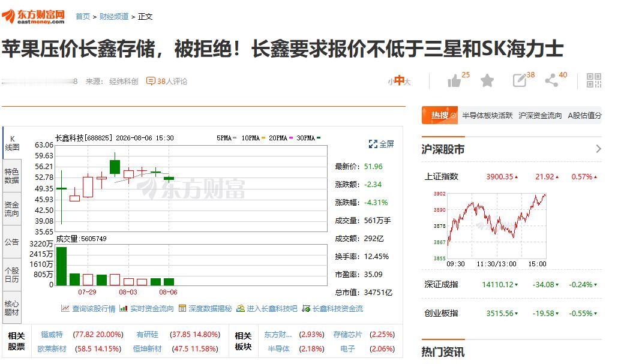Open the 核心题材 side tab
Image resolution: width=627 pixels, height=364 pixels.
[12, 308]
